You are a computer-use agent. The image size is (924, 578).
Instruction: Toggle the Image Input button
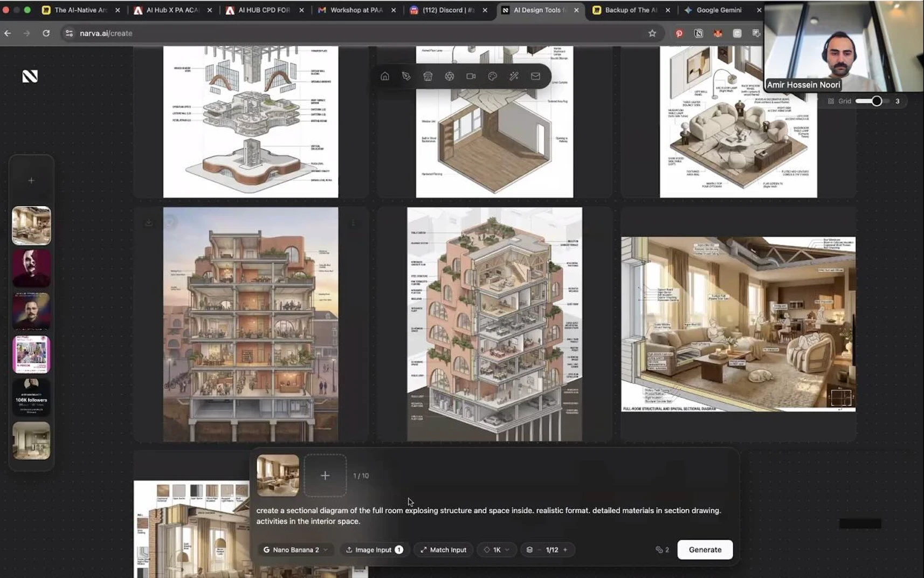[374, 550]
